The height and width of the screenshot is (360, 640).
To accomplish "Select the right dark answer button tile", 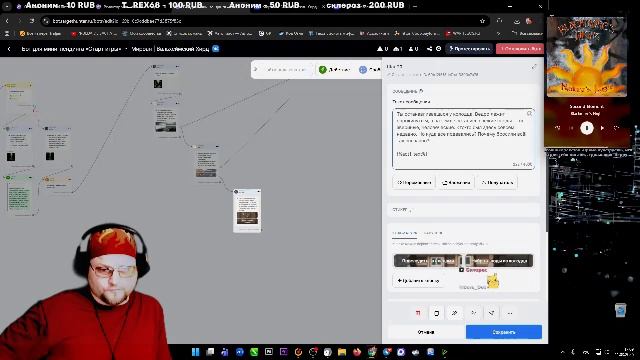I will click(499, 261).
